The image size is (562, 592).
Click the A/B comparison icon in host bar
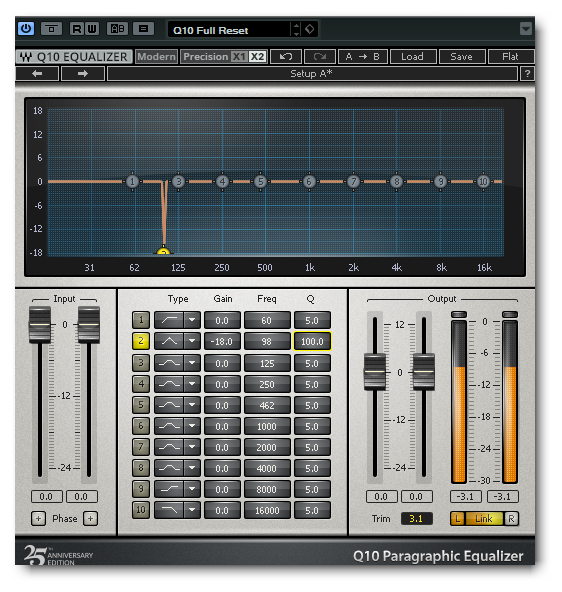coord(117,29)
